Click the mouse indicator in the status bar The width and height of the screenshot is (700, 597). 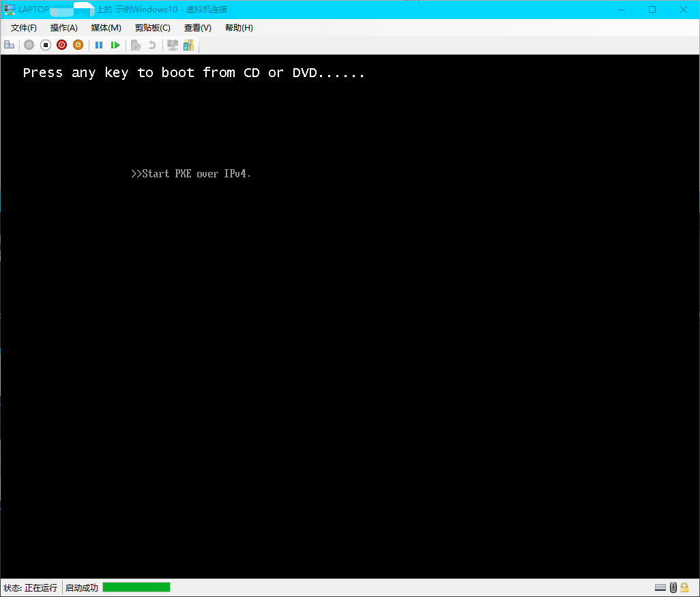pyautogui.click(x=673, y=587)
